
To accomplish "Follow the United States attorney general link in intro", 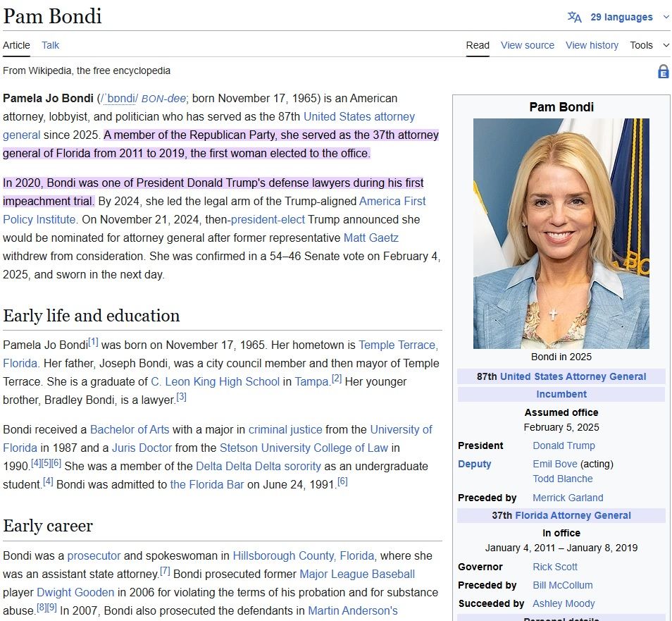I will pyautogui.click(x=359, y=116).
